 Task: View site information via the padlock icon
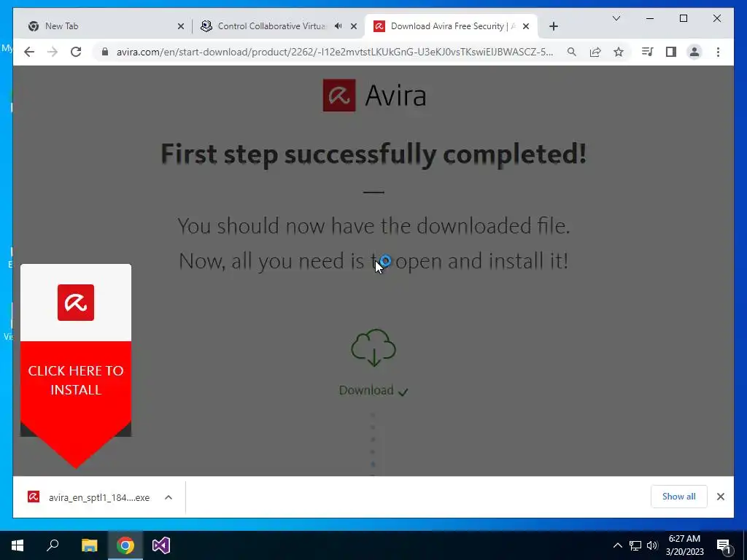105,52
